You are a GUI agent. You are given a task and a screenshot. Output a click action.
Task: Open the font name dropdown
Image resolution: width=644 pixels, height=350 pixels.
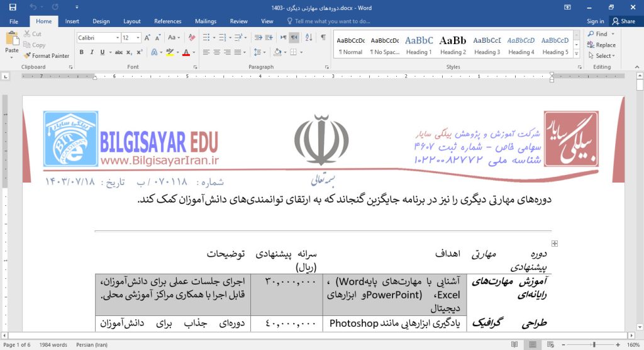(x=118, y=38)
